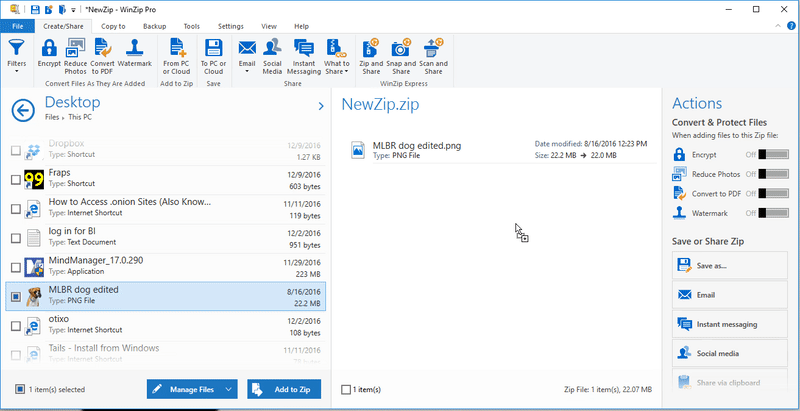This screenshot has height=411, width=800.
Task: Switch to the Backup tab
Action: pos(155,26)
